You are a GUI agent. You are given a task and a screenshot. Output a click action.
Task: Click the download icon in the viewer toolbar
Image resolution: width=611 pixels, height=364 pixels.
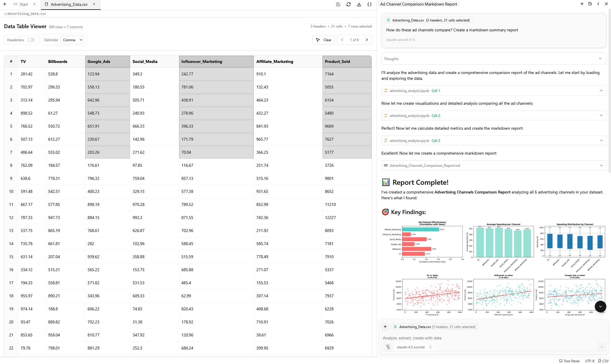point(359,4)
